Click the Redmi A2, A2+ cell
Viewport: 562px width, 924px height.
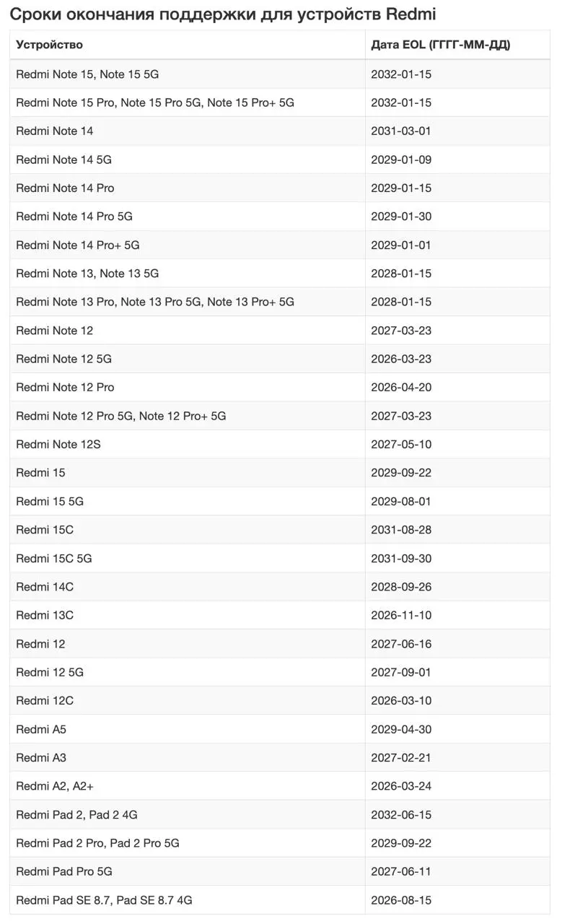(x=188, y=786)
